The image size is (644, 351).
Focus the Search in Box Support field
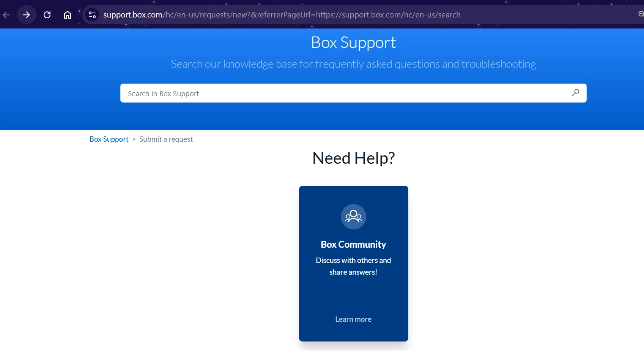[353, 93]
